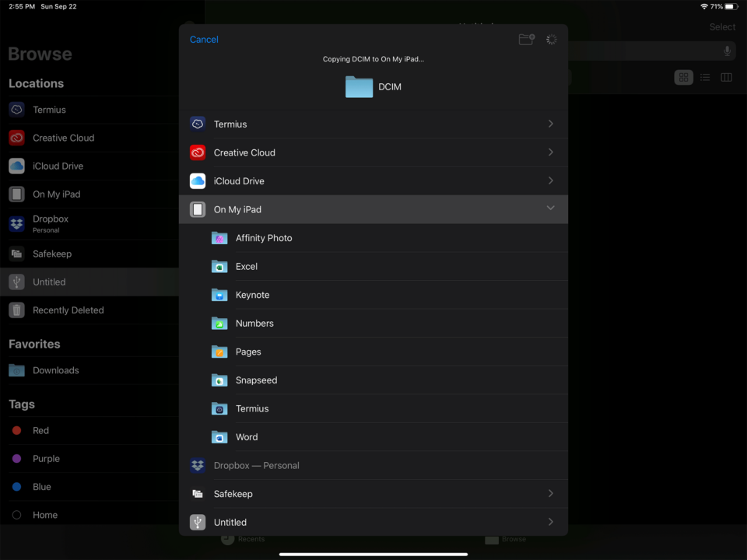Click the DCIM folder icon
This screenshot has width=747, height=560.
coord(359,87)
